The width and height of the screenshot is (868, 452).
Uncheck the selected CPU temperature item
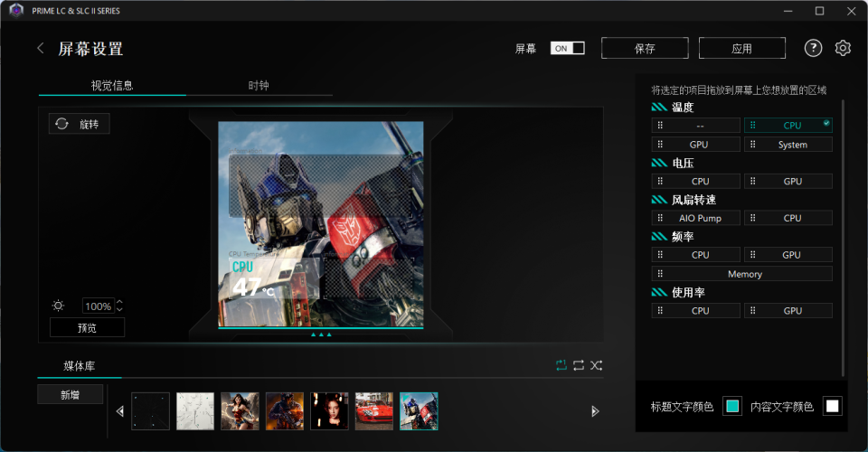coord(788,125)
